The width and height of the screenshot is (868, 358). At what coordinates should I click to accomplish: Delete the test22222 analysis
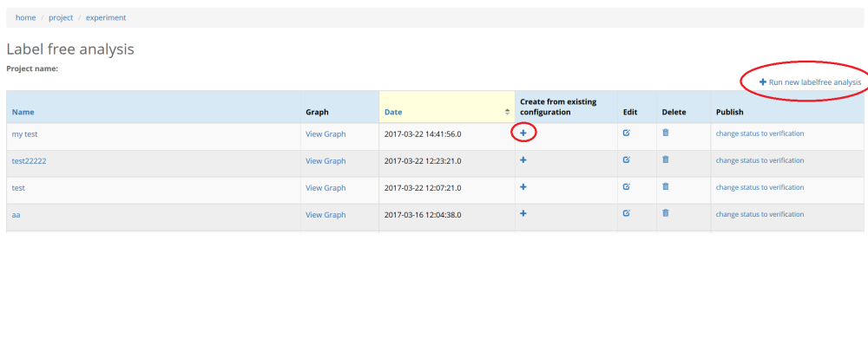(666, 159)
